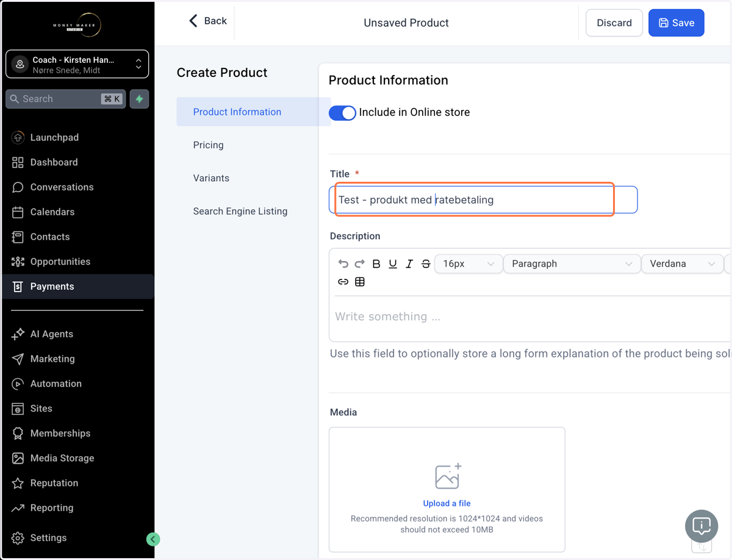Image resolution: width=732 pixels, height=560 pixels.
Task: Expand the Coach - Kirsten account switcher
Action: 77,64
